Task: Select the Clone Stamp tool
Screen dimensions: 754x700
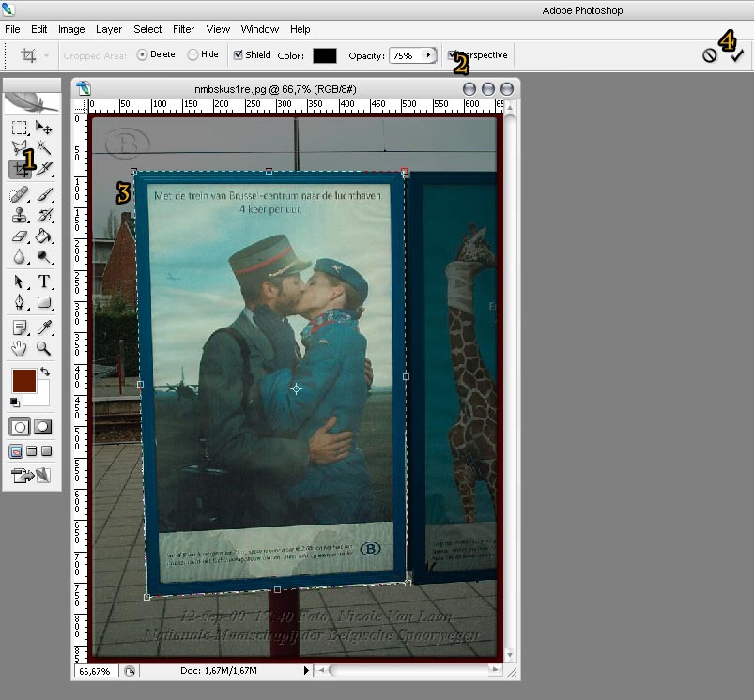Action: [x=19, y=215]
